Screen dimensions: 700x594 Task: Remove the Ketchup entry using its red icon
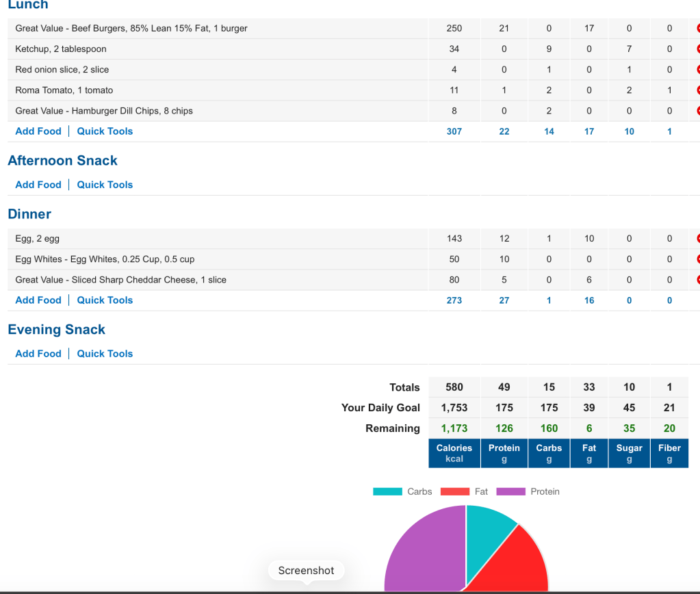(x=697, y=49)
